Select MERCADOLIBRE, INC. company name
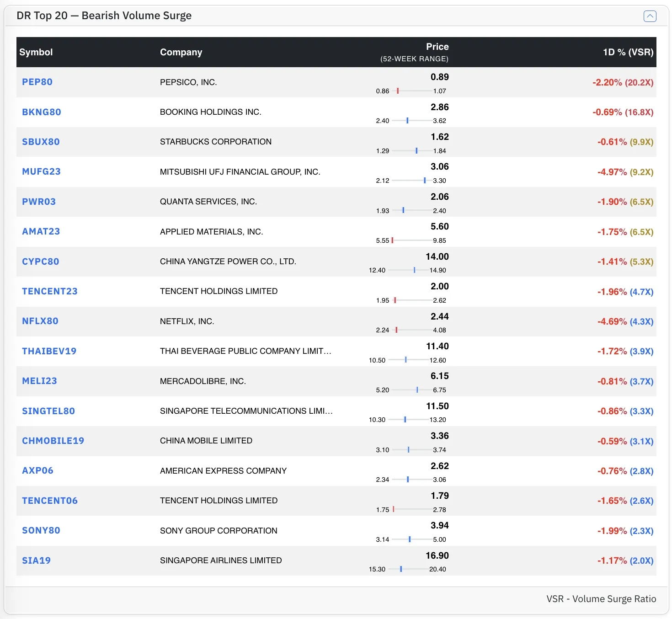Screen dimensions: 672x619 tap(203, 381)
